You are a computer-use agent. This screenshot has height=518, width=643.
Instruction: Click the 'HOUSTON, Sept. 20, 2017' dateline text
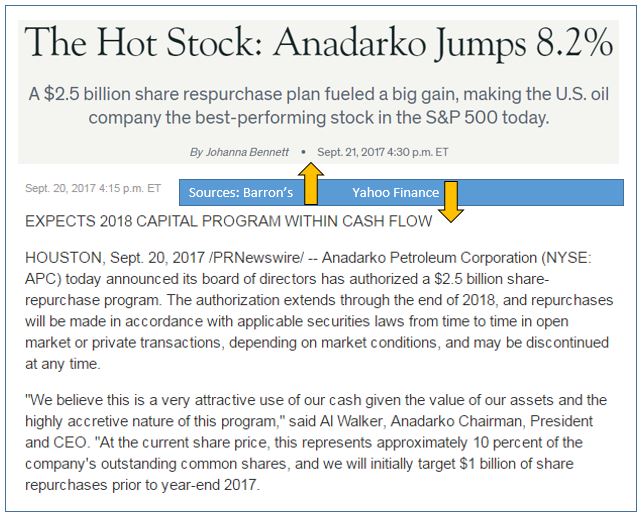click(115, 258)
